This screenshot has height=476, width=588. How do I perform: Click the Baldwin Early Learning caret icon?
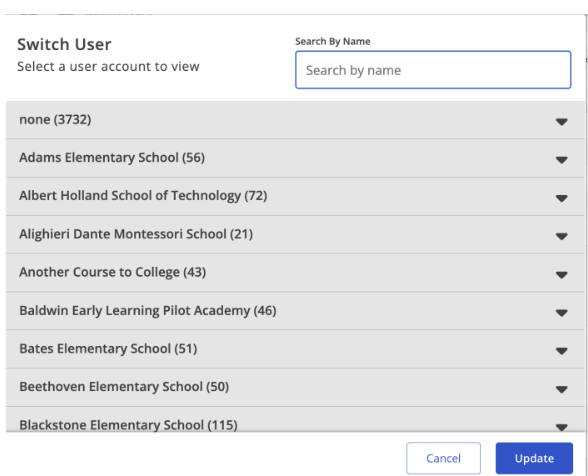(561, 312)
